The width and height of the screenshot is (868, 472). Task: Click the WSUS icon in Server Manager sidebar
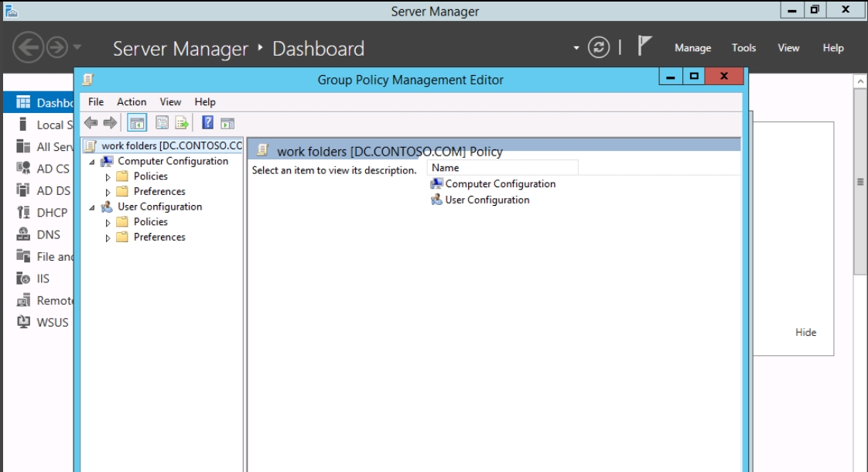23,322
